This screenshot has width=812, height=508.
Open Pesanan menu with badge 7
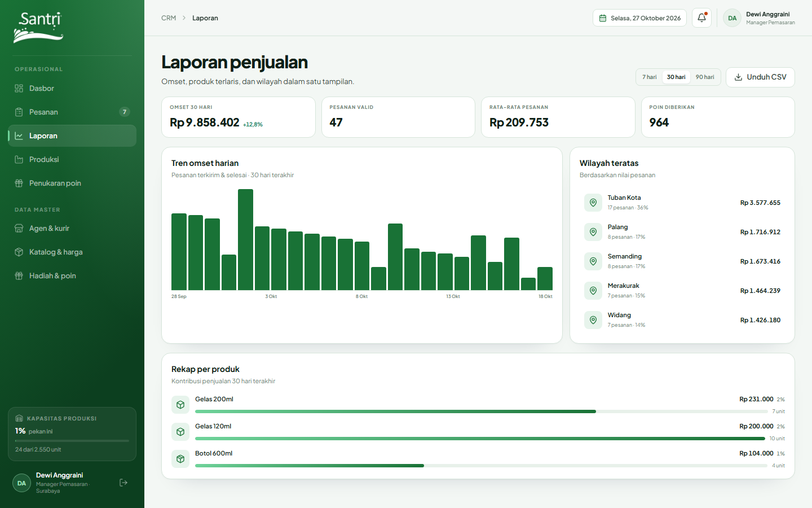[x=72, y=112]
